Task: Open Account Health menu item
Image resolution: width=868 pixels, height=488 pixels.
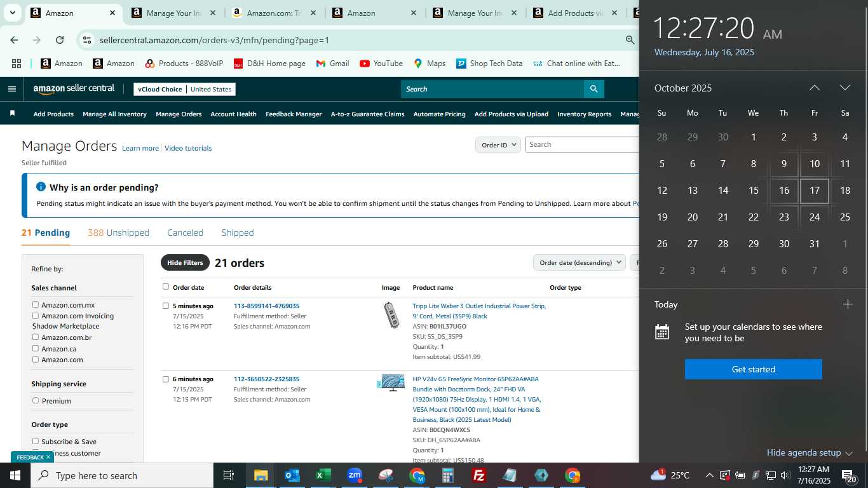Action: click(x=233, y=114)
